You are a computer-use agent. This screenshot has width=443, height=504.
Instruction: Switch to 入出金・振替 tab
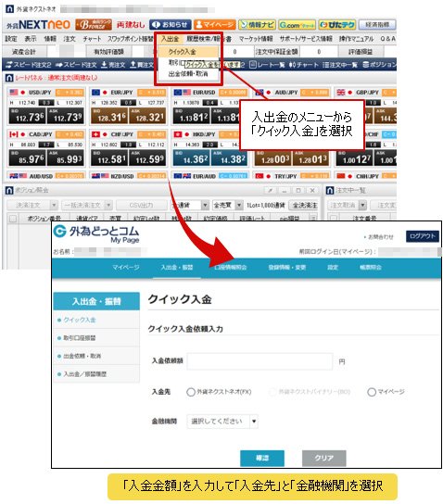click(x=177, y=268)
